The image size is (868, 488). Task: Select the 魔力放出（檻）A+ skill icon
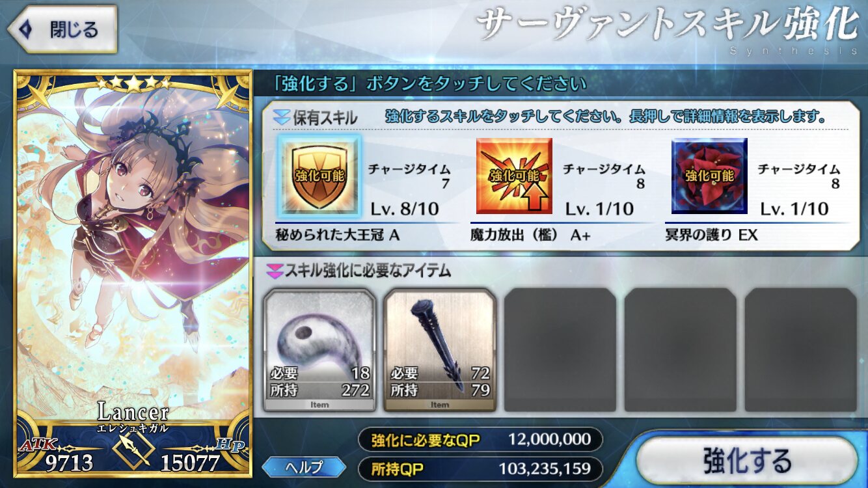click(514, 176)
